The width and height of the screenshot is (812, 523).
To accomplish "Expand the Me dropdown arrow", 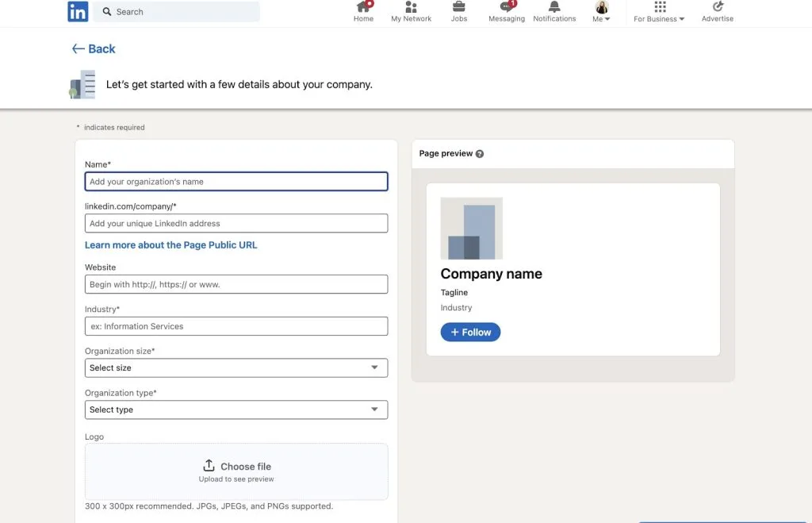I will pyautogui.click(x=607, y=19).
